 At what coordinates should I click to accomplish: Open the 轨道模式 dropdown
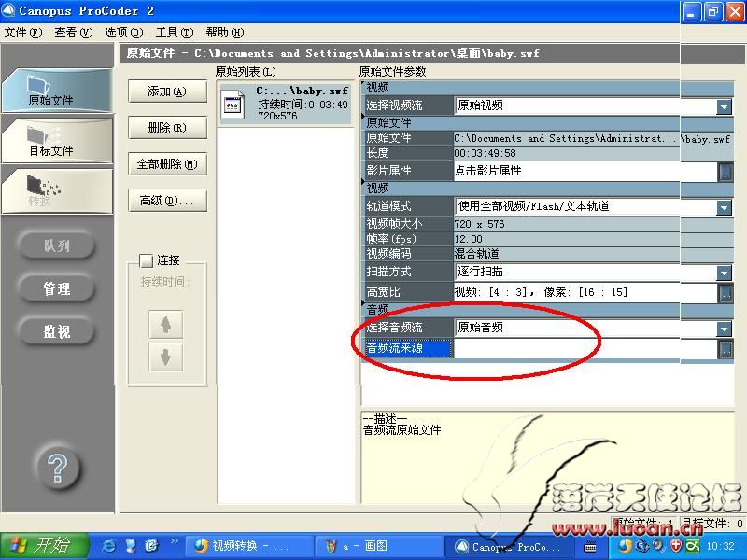pyautogui.click(x=725, y=207)
